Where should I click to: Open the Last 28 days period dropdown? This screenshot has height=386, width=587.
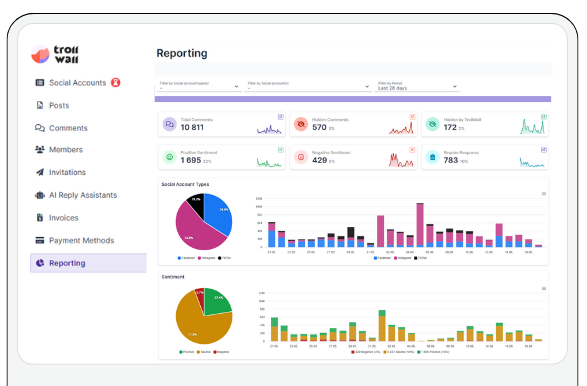coord(417,86)
